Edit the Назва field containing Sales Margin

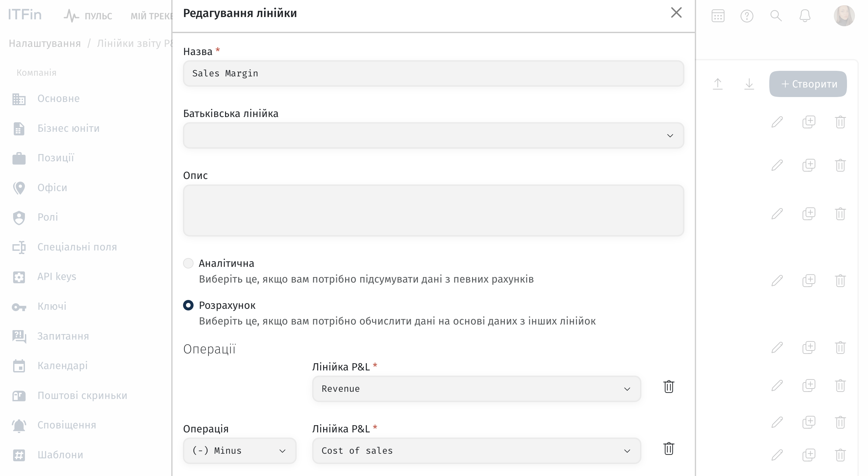click(433, 73)
